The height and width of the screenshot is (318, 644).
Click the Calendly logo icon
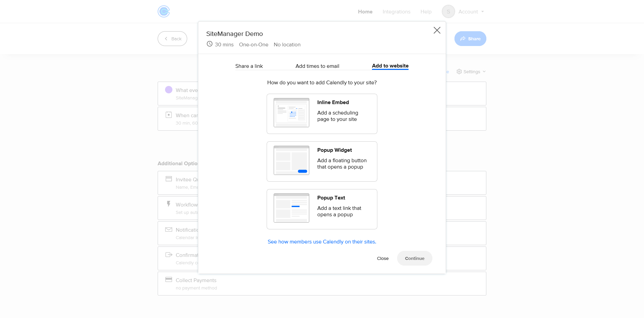164,11
